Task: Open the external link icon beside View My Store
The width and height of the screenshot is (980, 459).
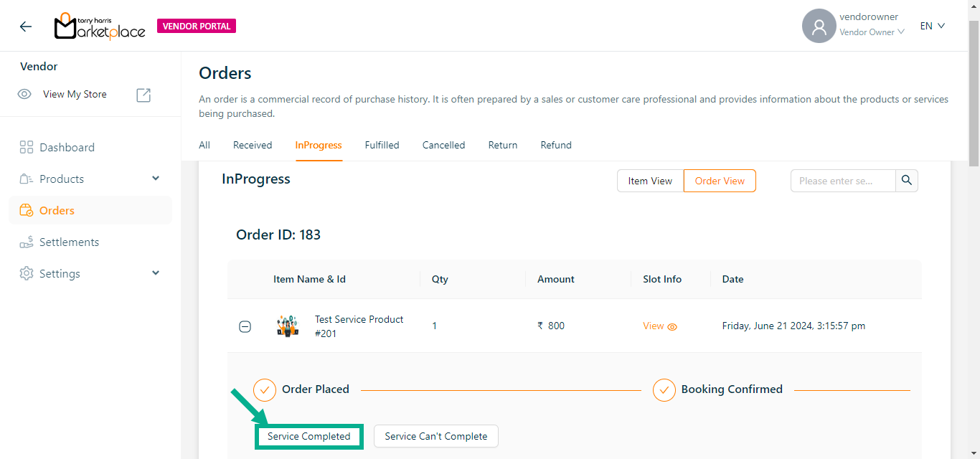Action: (x=143, y=95)
